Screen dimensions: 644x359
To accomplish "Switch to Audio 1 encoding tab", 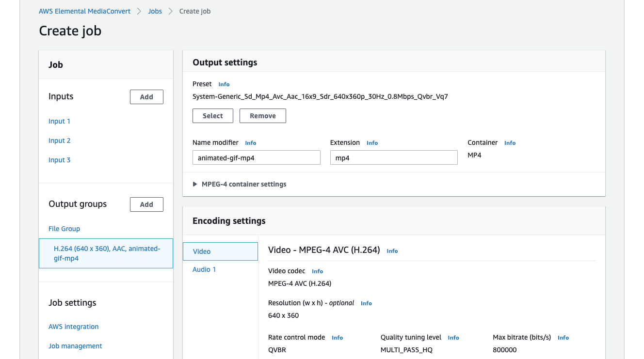I will [204, 269].
